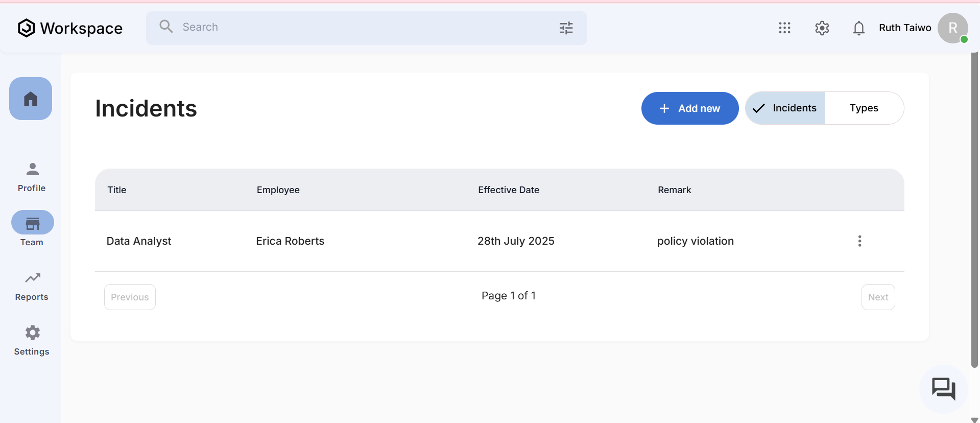Open Ruth Taiwo user avatar menu
980x423 pixels.
[952, 28]
